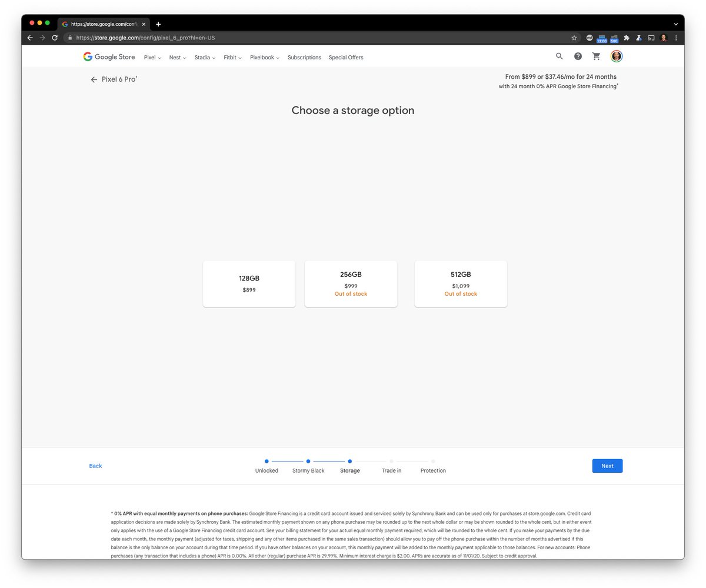Open the Google Store account avatar

(616, 56)
